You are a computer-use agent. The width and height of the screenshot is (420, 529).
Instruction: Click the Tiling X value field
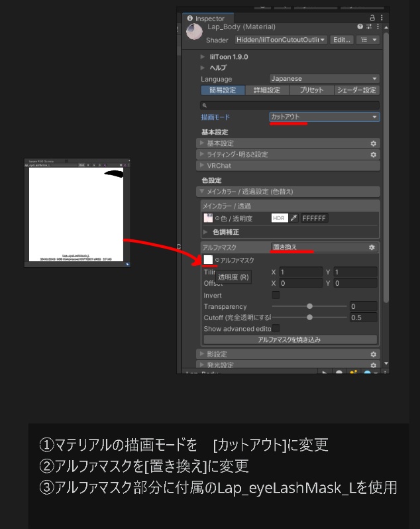tap(301, 272)
